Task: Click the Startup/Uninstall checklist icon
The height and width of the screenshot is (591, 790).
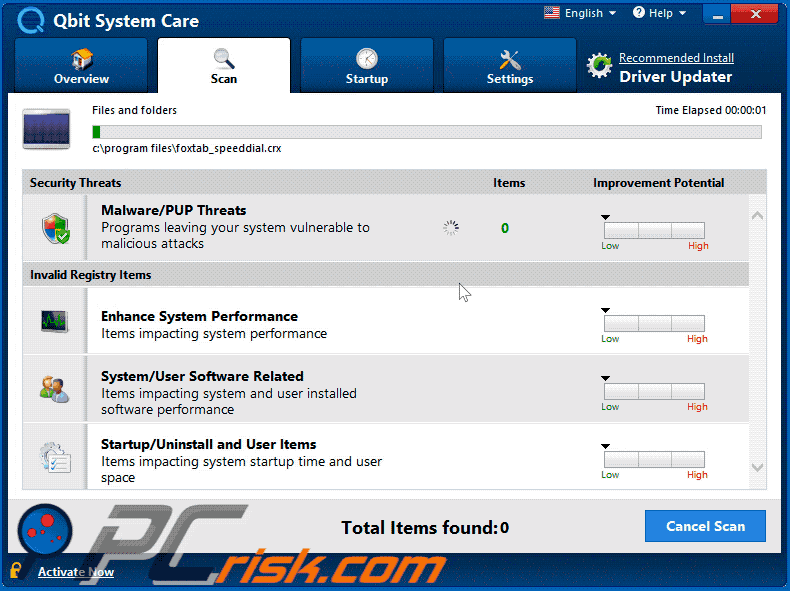Action: pyautogui.click(x=55, y=457)
